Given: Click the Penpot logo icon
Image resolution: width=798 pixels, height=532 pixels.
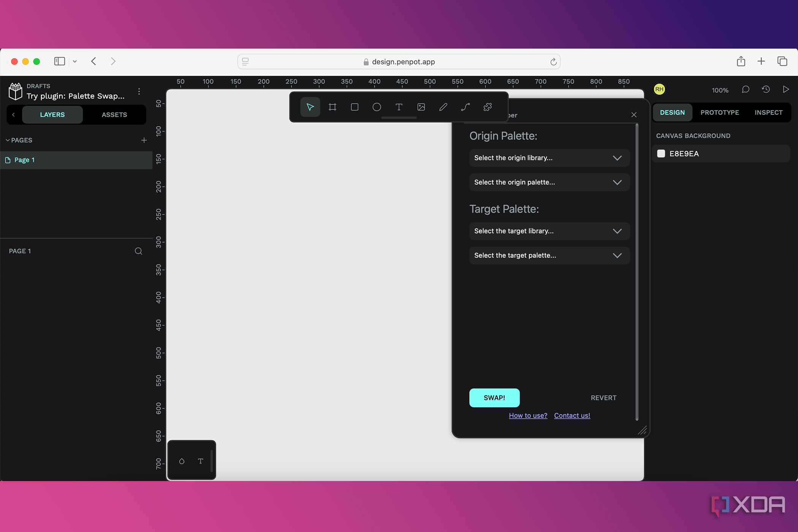Looking at the screenshot, I should click(15, 92).
